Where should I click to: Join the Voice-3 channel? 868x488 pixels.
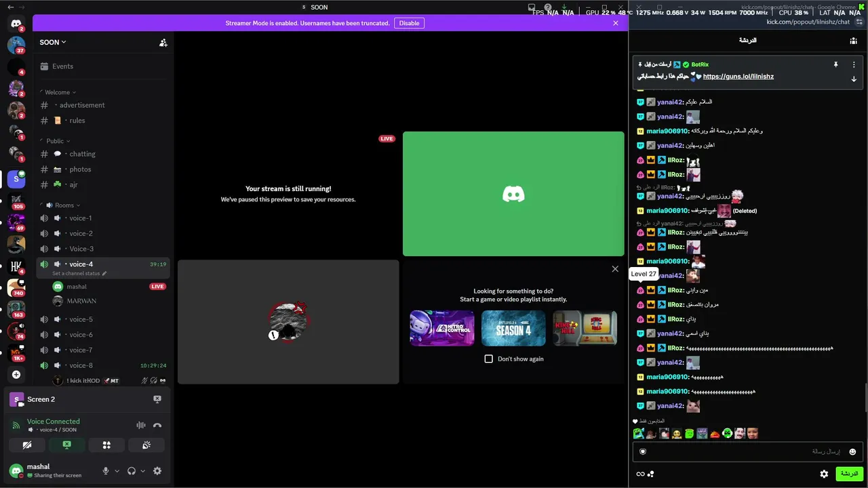pos(102,249)
